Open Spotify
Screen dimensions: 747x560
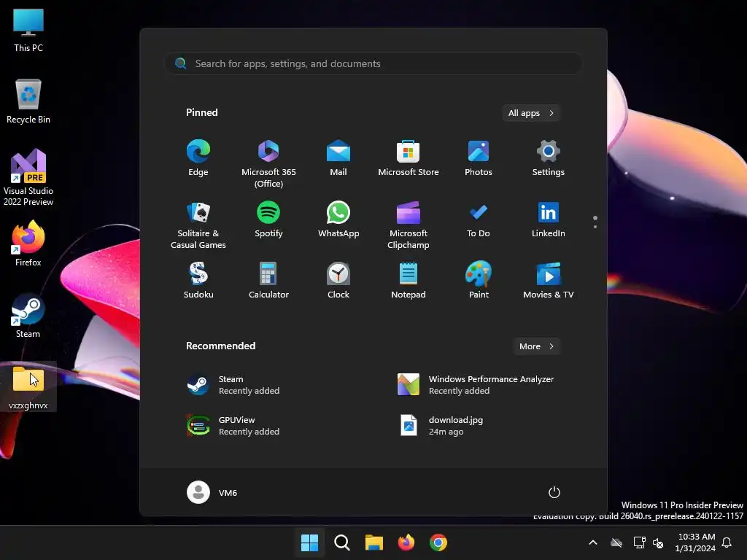pos(268,219)
